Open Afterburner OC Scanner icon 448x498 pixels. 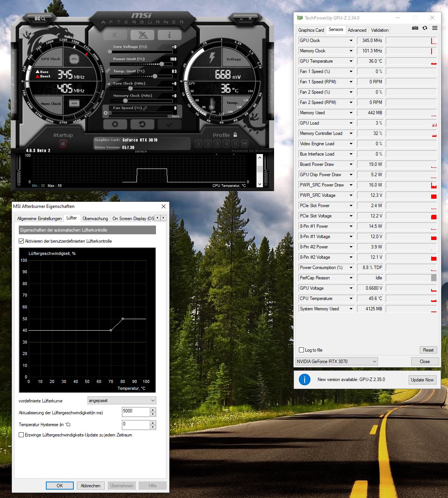[x=40, y=18]
